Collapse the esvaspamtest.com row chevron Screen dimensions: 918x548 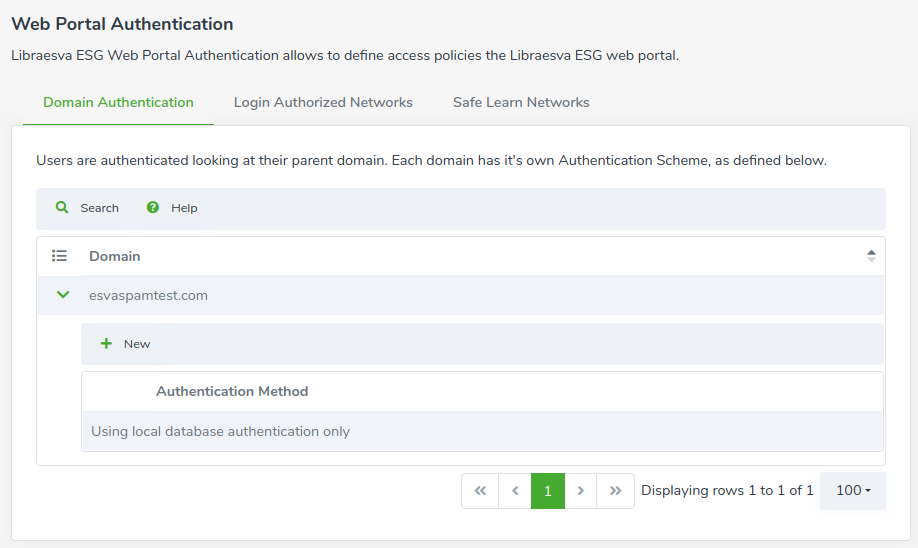pyautogui.click(x=63, y=294)
